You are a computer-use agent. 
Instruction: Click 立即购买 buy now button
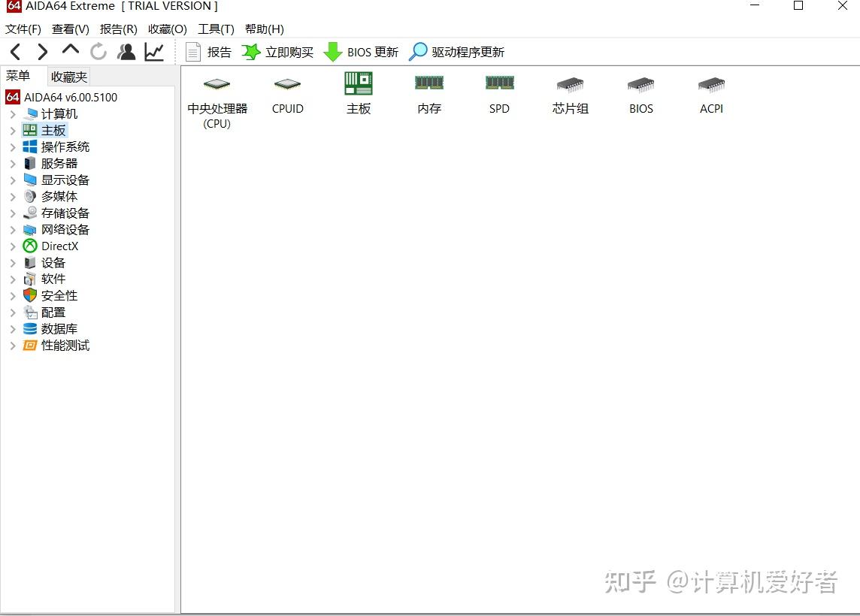click(277, 52)
